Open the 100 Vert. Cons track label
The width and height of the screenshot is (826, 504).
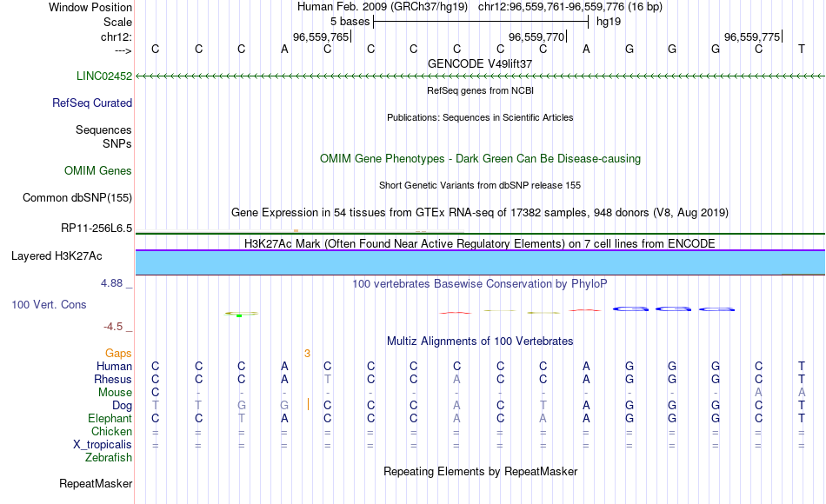pyautogui.click(x=49, y=304)
